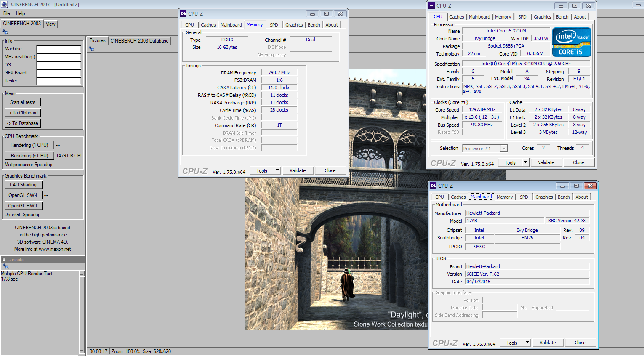
Task: Start the OpenGL SW-L benchmark
Action: point(23,195)
